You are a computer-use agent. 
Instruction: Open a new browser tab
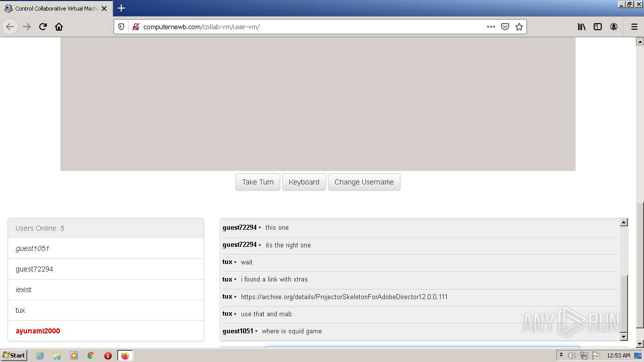pyautogui.click(x=121, y=8)
